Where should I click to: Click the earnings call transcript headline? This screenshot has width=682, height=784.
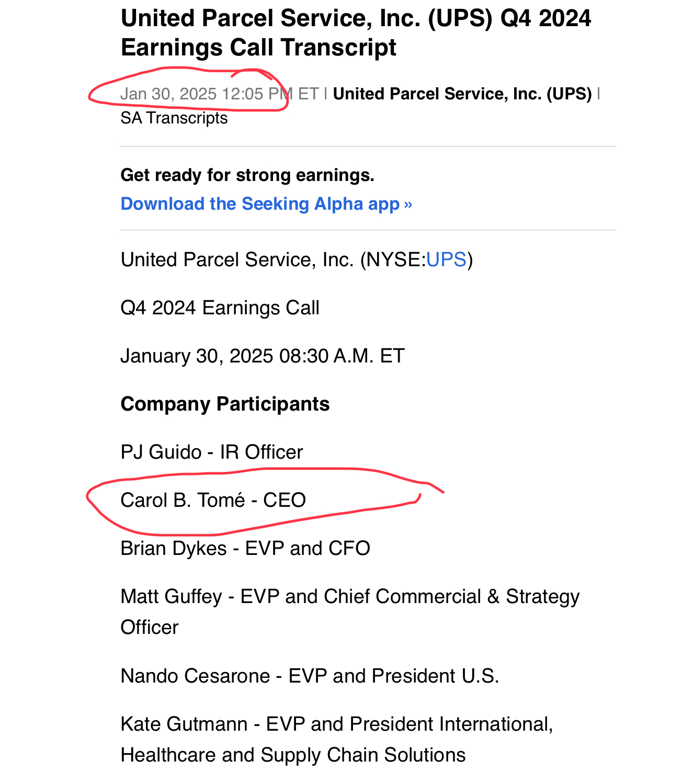356,32
